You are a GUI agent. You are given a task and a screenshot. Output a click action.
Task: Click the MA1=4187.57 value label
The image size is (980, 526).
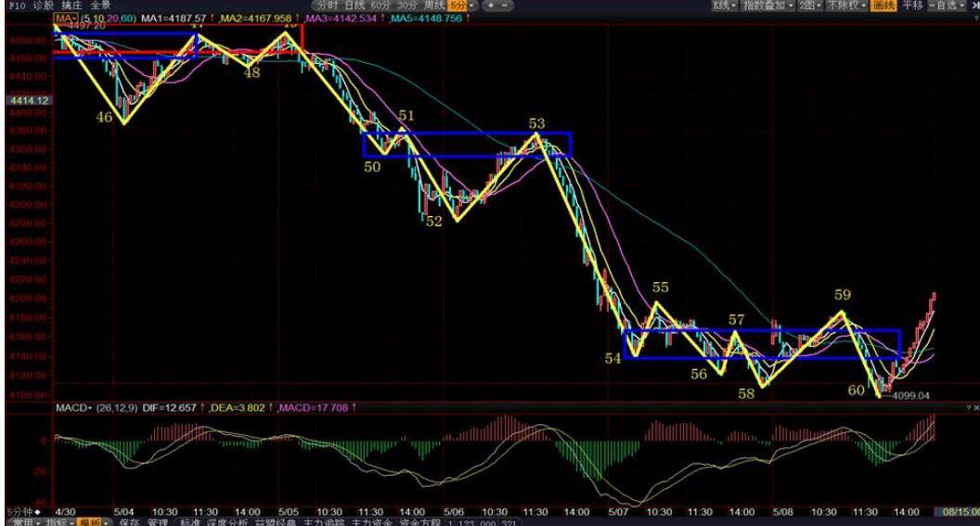point(174,19)
